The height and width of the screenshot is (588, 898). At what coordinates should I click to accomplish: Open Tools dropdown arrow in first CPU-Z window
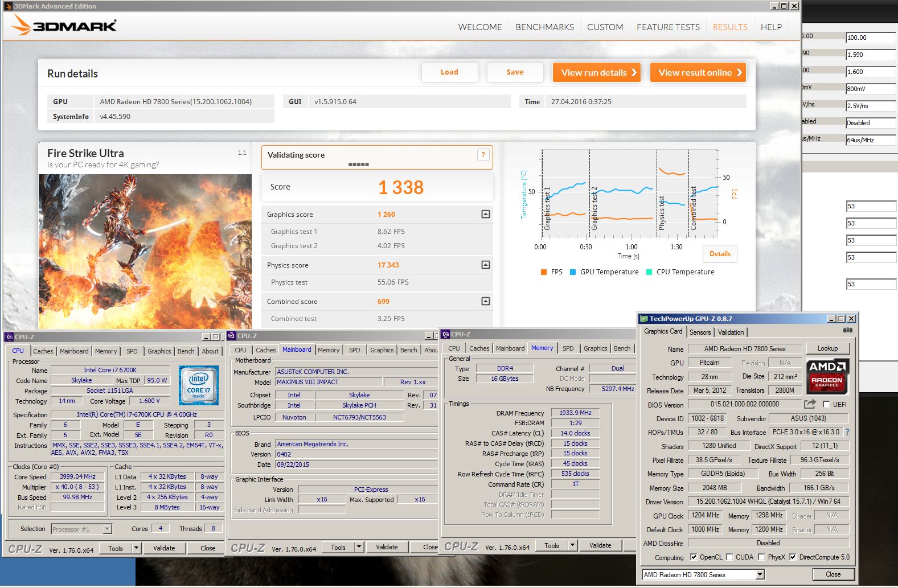click(136, 548)
